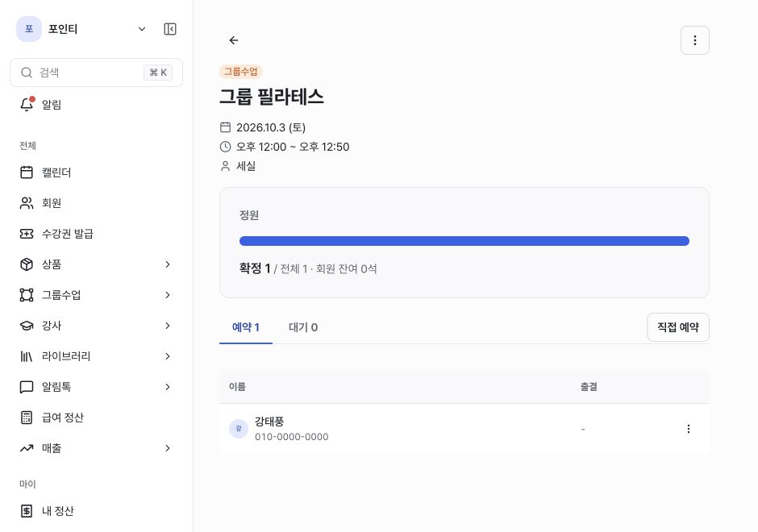The image size is (758, 532).
Task: Click the 매출 trend arrow icon
Action: (x=27, y=448)
